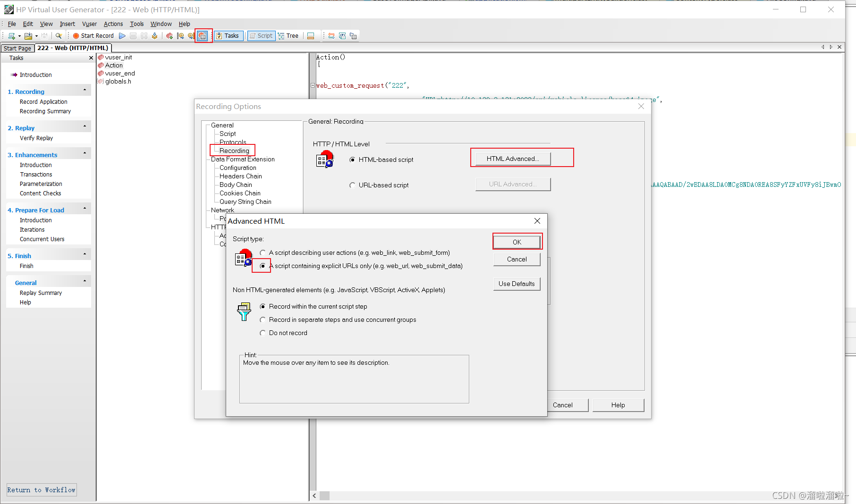The image size is (856, 504).
Task: Open dropdown arrow beside New Script icon
Action: click(x=19, y=36)
